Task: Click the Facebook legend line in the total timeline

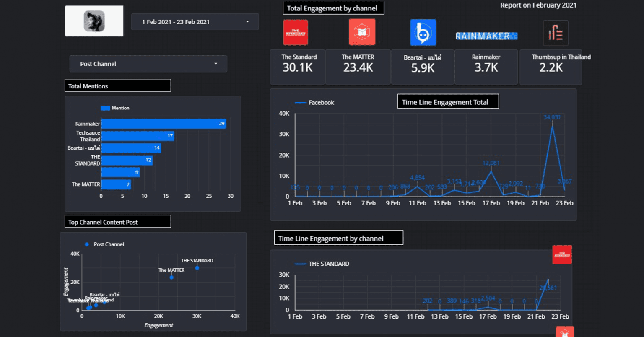Action: pyautogui.click(x=301, y=103)
